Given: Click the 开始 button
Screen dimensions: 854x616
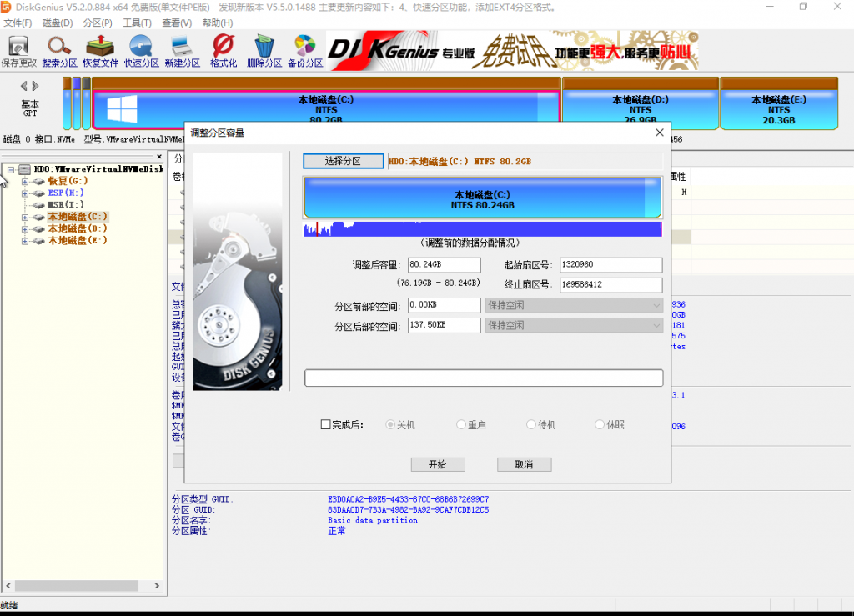Looking at the screenshot, I should click(438, 464).
